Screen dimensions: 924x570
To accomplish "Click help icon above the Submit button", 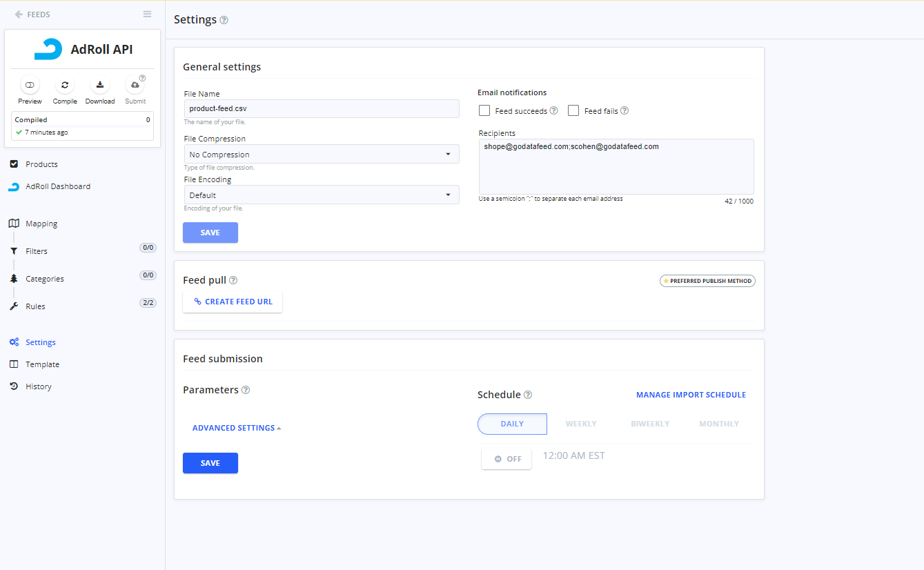I will [142, 78].
